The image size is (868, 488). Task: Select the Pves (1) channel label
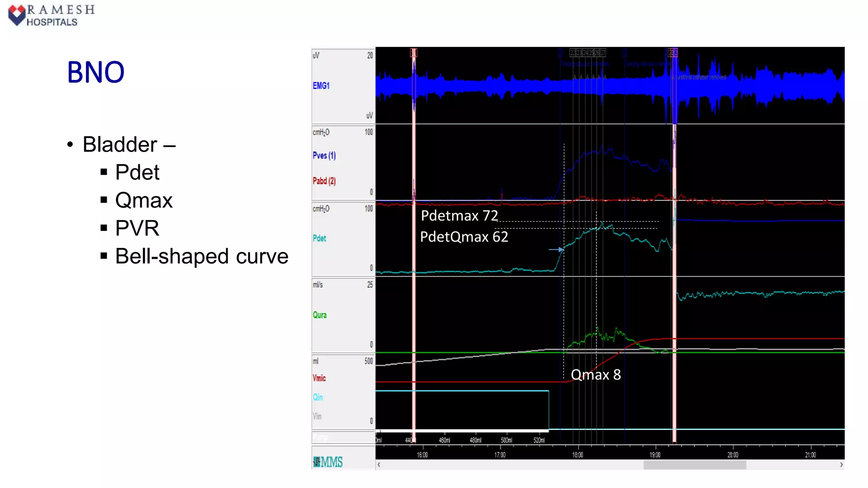(x=324, y=155)
